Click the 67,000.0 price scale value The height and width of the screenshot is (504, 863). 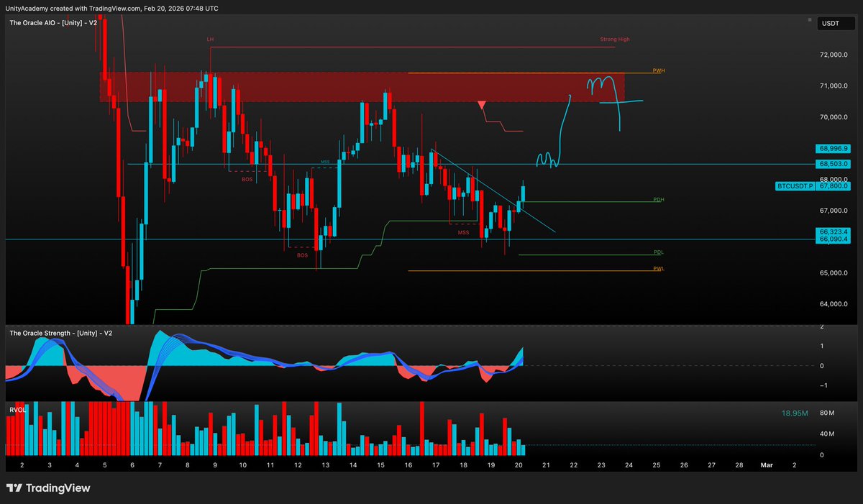point(834,211)
